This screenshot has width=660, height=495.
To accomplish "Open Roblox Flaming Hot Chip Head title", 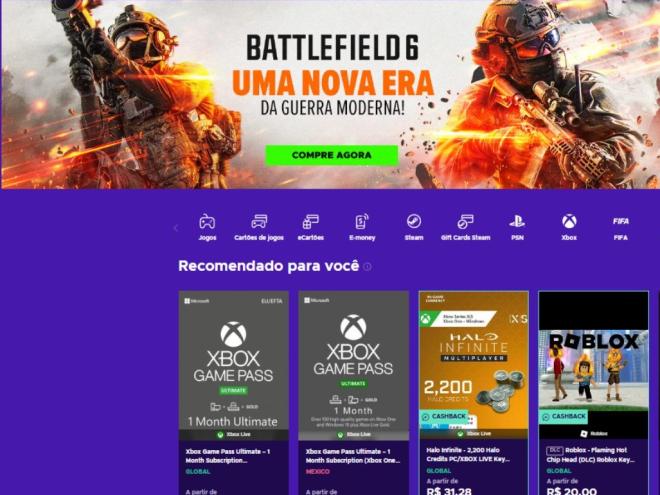I will point(590,455).
